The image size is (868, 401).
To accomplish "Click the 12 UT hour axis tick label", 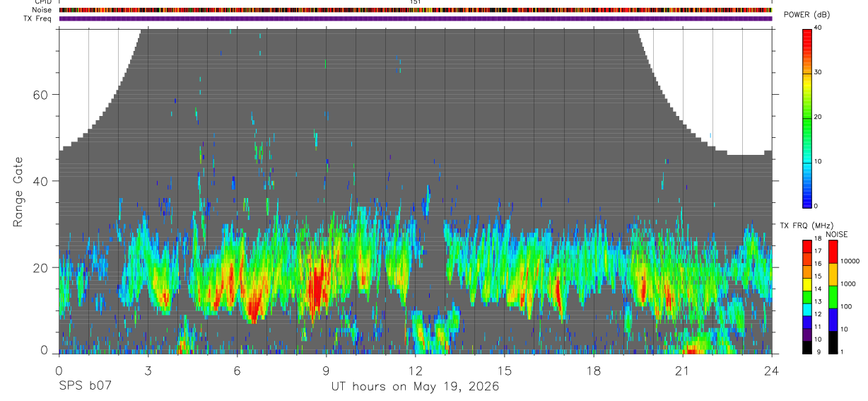I will [x=416, y=370].
